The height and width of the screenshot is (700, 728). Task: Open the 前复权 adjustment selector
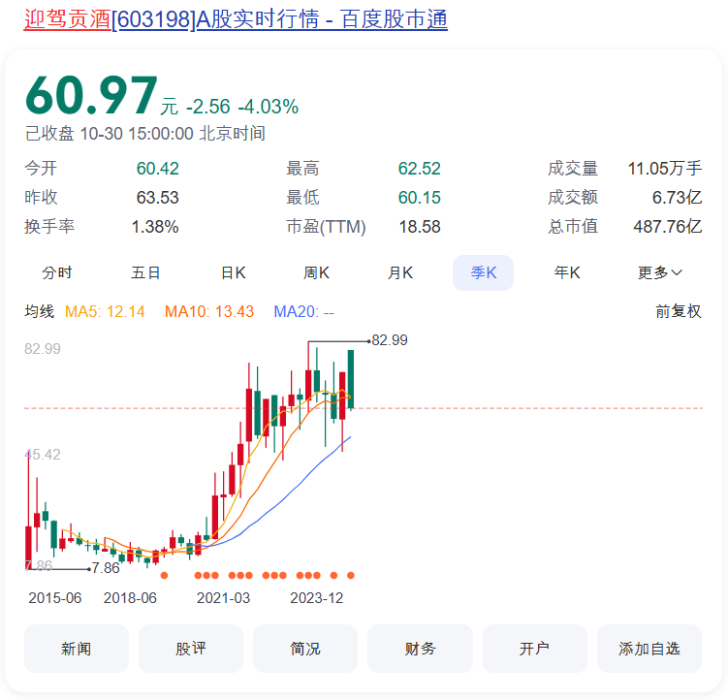click(x=679, y=311)
